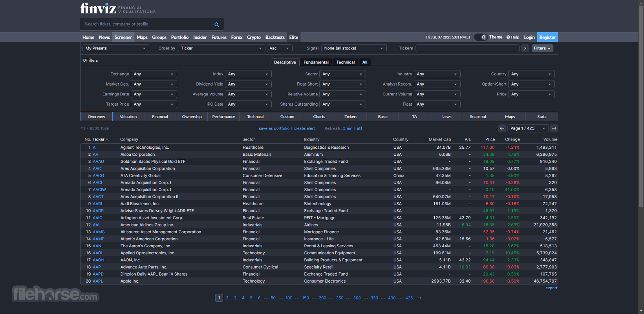This screenshot has height=314, width=644.
Task: Sort by the Market Cap column header
Action: coord(440,139)
